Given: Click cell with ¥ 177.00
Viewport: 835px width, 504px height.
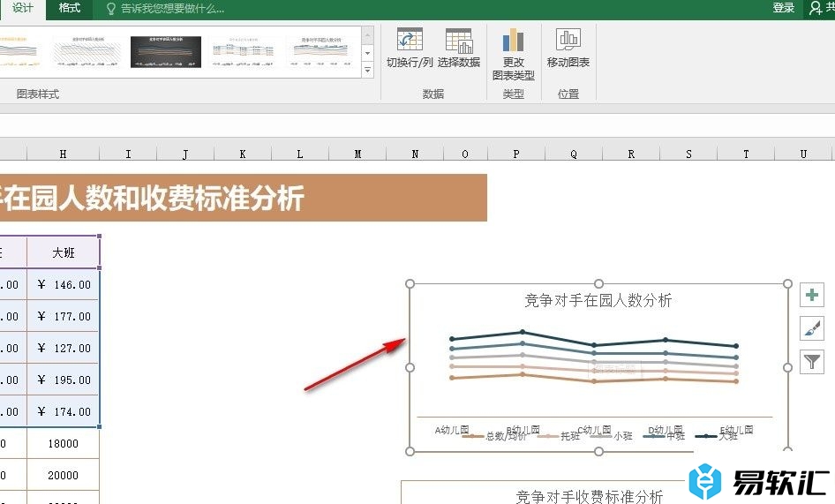Looking at the screenshot, I should tap(63, 317).
